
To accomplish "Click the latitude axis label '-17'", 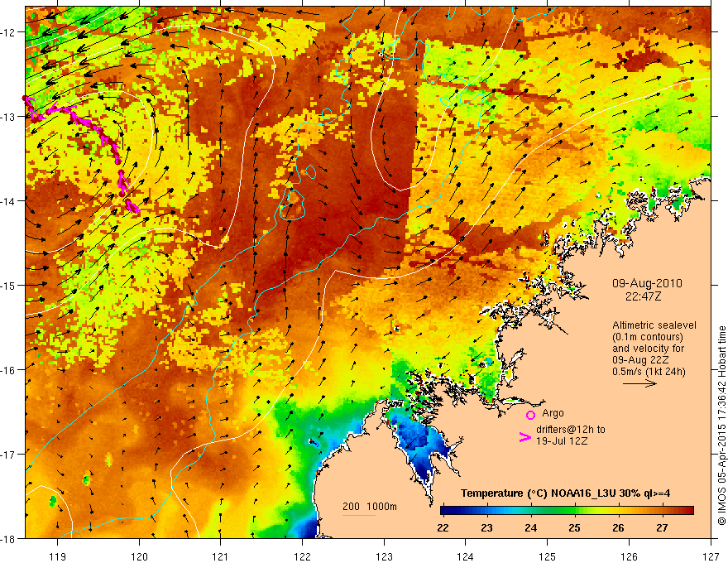I will pos(9,455).
